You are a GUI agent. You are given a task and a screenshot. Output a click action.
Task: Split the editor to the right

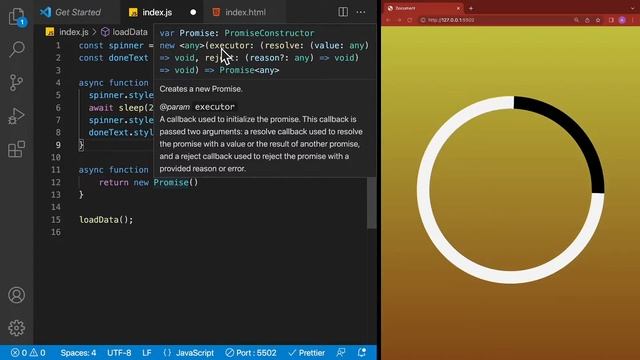click(x=343, y=12)
